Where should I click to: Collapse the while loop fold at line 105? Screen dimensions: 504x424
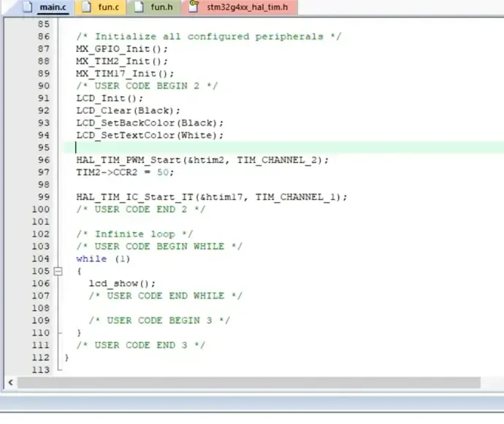[58, 271]
